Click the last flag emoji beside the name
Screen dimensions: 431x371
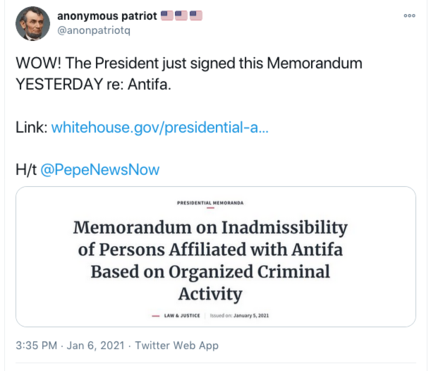coord(196,16)
